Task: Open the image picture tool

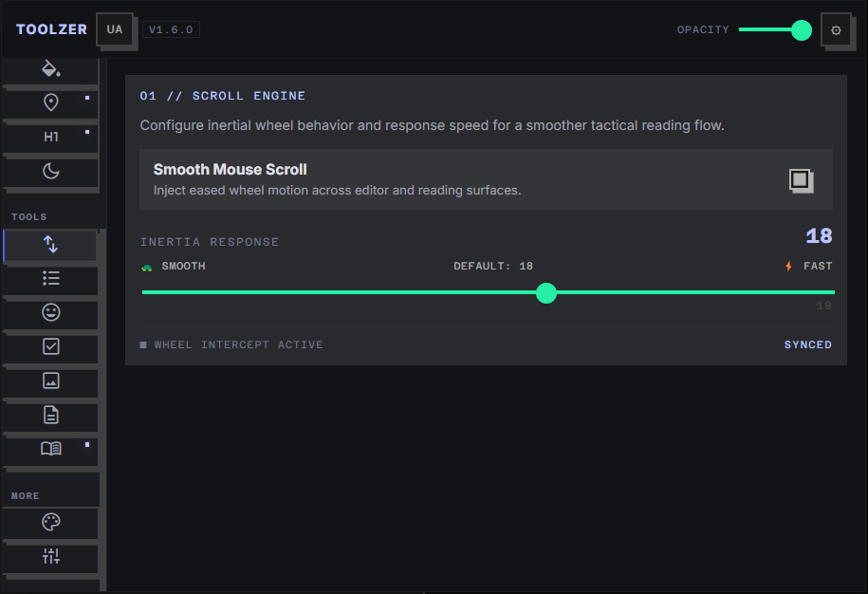Action: [x=50, y=381]
